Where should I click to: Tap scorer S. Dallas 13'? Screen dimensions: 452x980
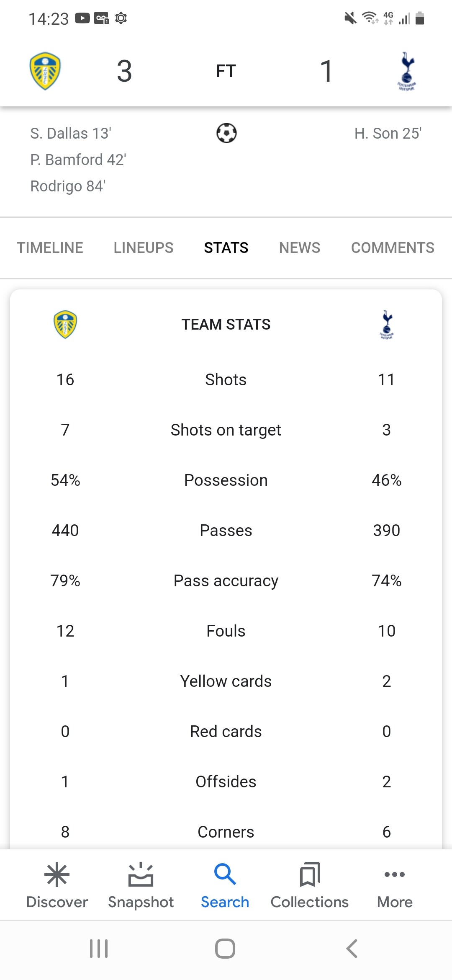point(71,133)
